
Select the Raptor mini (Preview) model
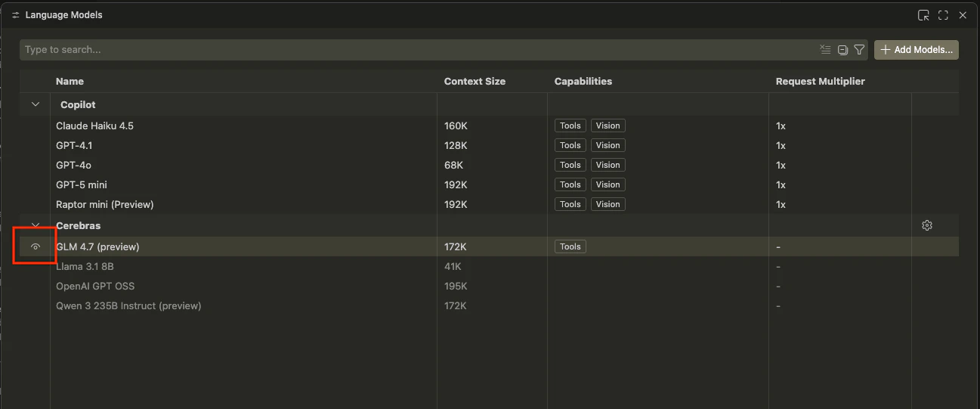105,204
